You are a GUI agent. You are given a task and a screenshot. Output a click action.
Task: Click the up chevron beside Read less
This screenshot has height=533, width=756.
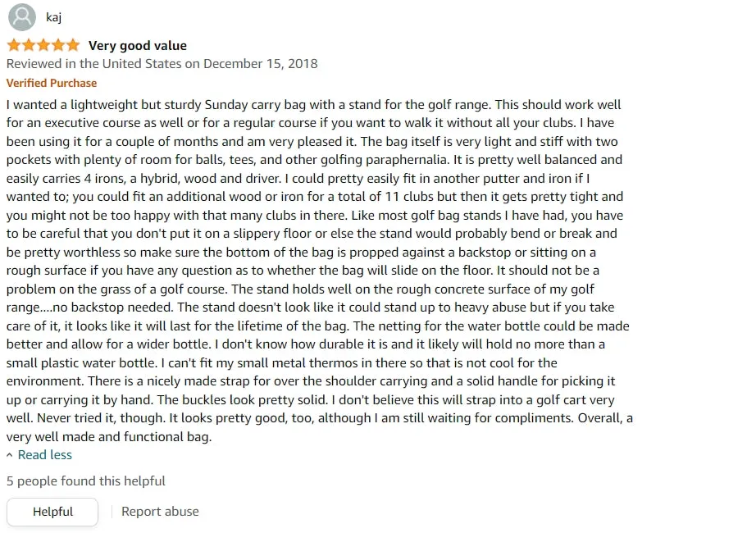tap(10, 455)
